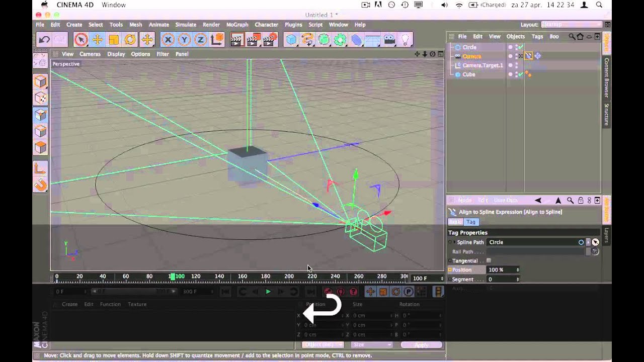Click the Position keyframe dot

pyautogui.click(x=450, y=270)
